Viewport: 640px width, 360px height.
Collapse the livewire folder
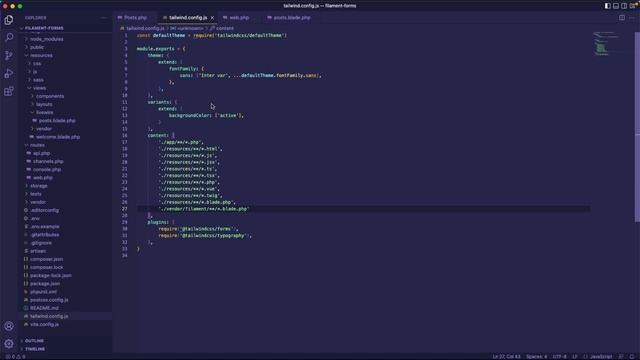click(x=44, y=113)
